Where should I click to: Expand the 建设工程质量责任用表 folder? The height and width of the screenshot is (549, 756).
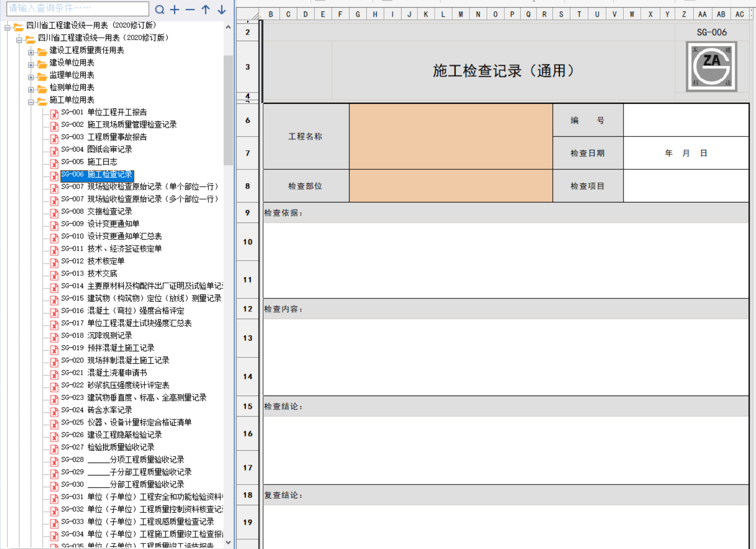click(x=31, y=52)
